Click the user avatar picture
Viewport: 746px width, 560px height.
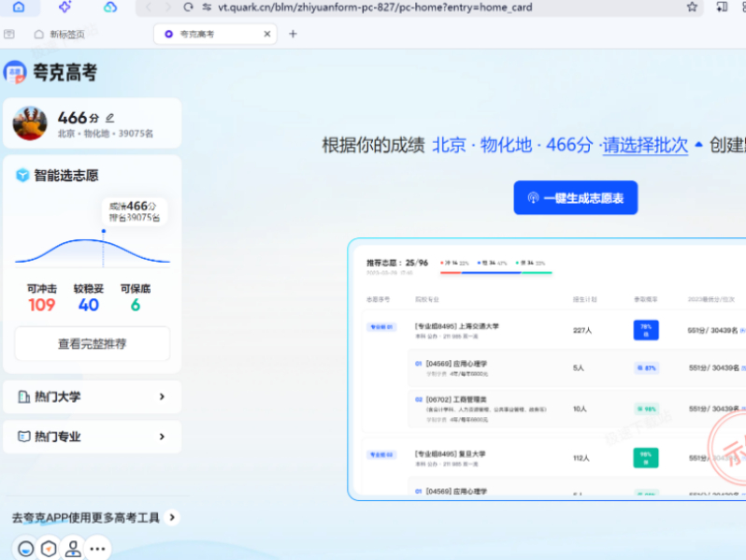tap(30, 123)
